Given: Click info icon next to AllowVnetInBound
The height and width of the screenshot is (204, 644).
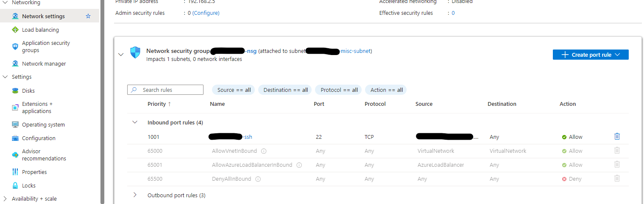Looking at the screenshot, I should (x=264, y=151).
